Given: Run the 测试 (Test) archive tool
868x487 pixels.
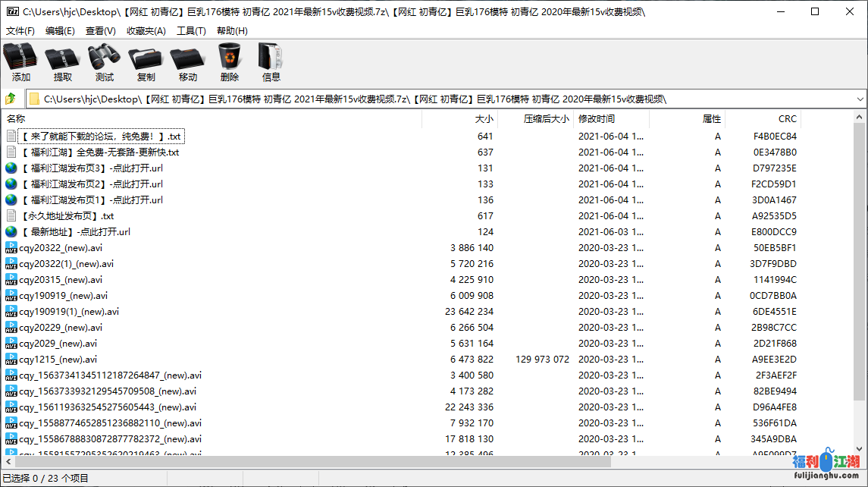Looking at the screenshot, I should point(105,62).
